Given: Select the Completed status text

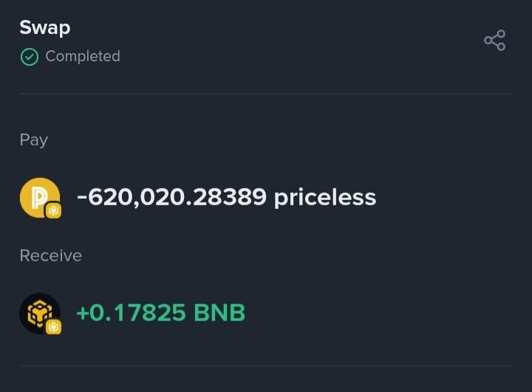Looking at the screenshot, I should click(x=83, y=57).
